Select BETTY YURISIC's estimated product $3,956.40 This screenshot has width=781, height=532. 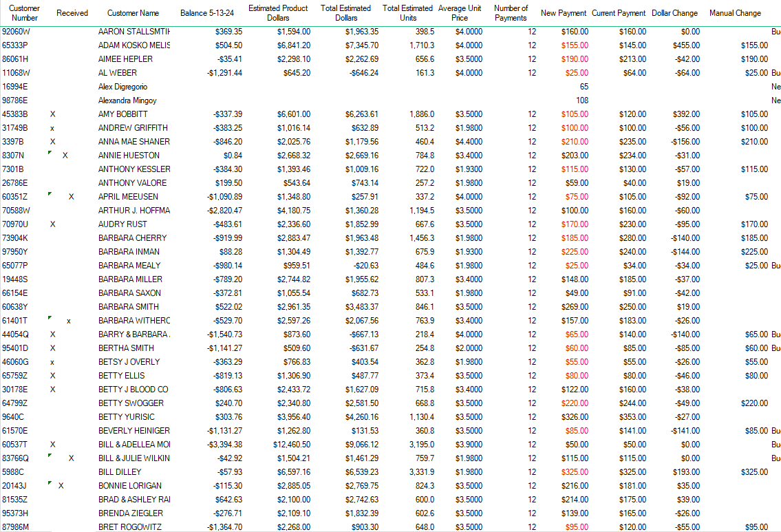(x=294, y=417)
